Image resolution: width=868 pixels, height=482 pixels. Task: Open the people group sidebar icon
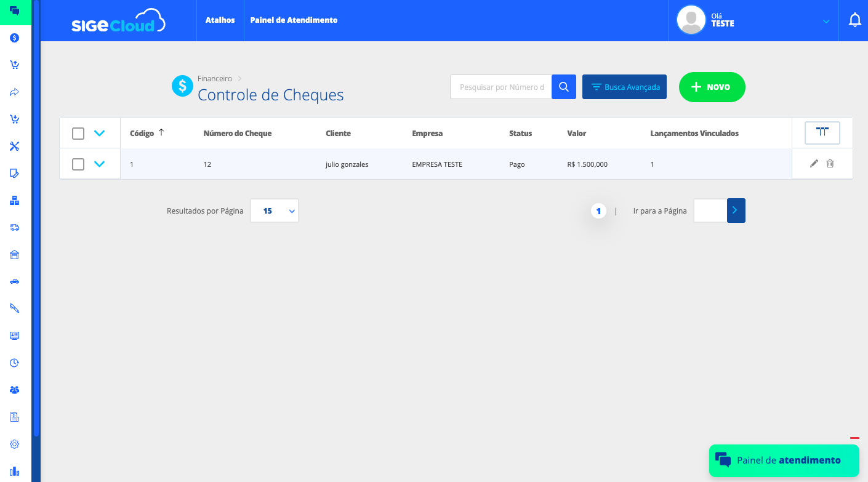tap(15, 390)
